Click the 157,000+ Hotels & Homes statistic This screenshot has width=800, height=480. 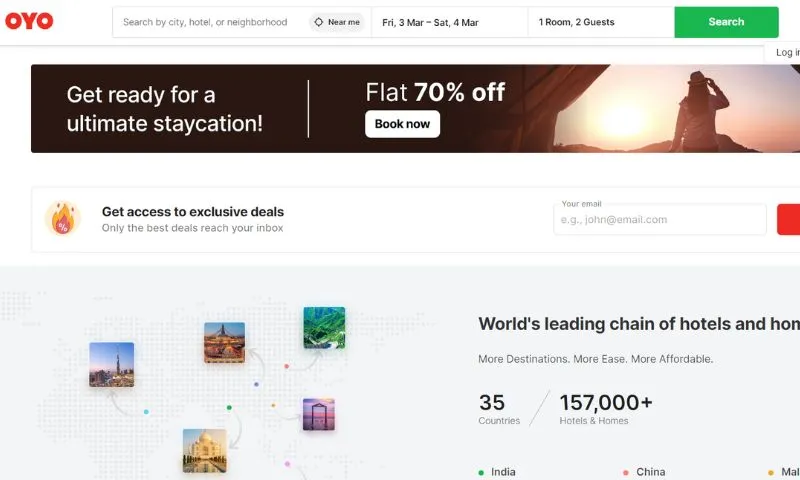point(606,409)
